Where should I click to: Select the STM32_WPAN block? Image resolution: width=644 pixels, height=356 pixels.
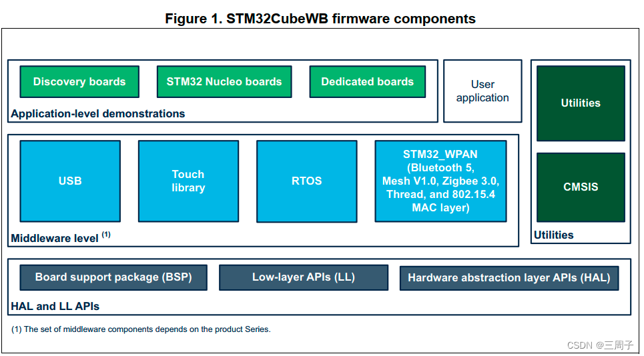pos(440,181)
